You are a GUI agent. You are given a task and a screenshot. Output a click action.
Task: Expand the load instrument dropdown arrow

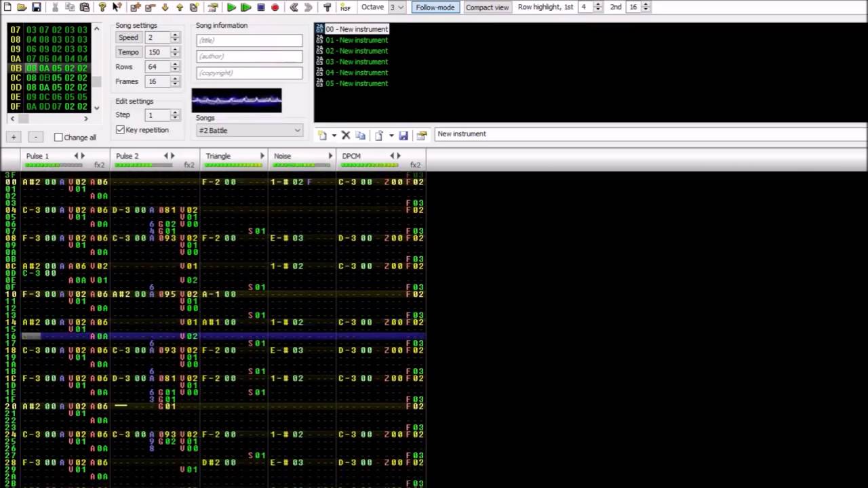click(x=391, y=135)
